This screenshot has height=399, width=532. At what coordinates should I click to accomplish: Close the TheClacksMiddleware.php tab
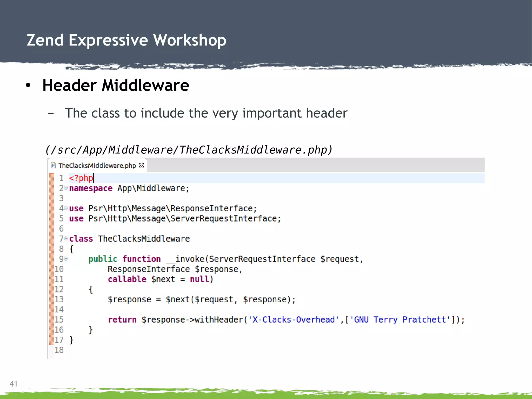[x=142, y=165]
